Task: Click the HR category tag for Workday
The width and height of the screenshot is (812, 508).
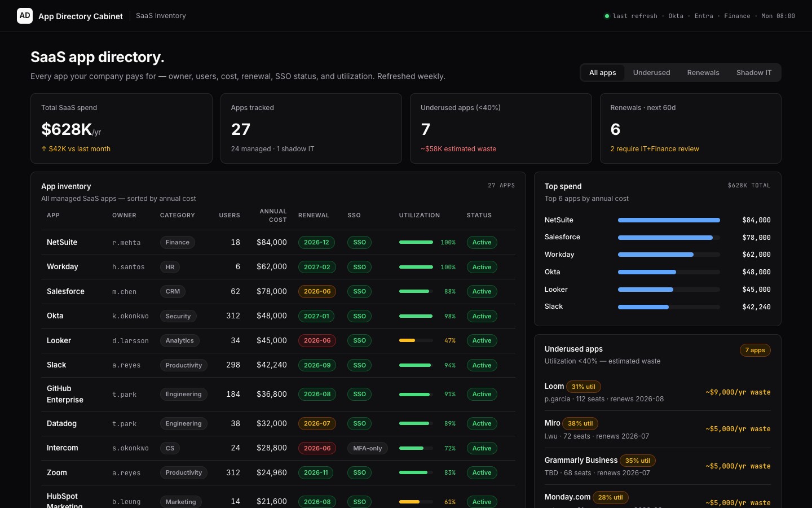Action: click(170, 267)
